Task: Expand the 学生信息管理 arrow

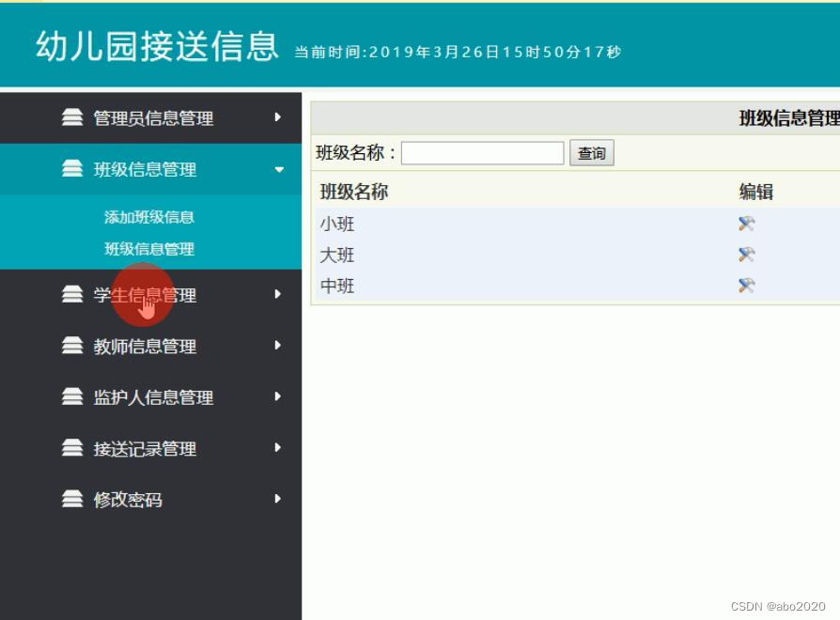Action: tap(277, 294)
